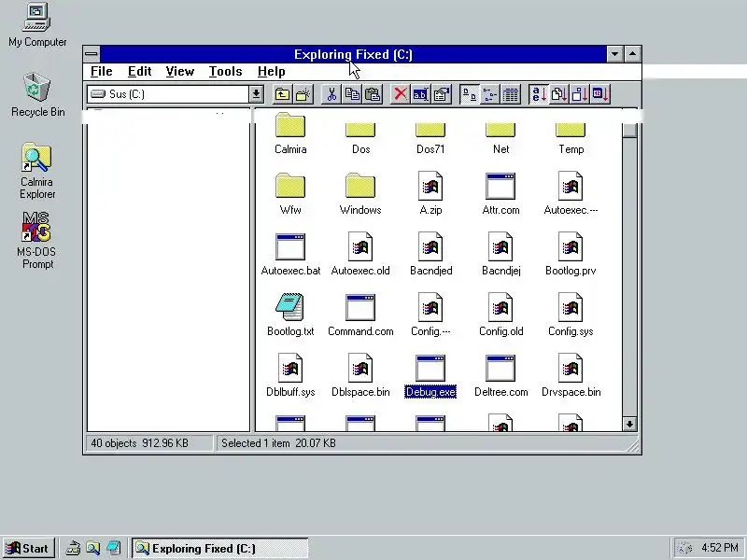Click Exploring Fixed (C:) taskbar button

point(220,548)
